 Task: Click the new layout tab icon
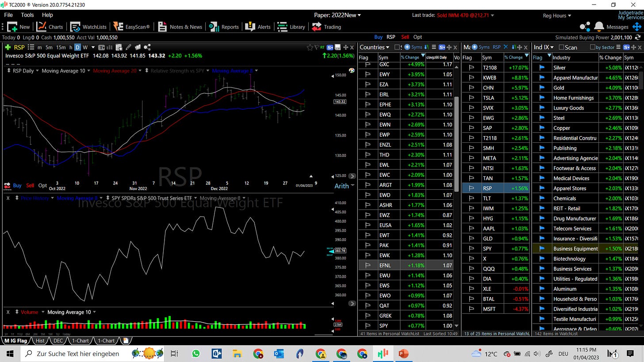coord(126,341)
